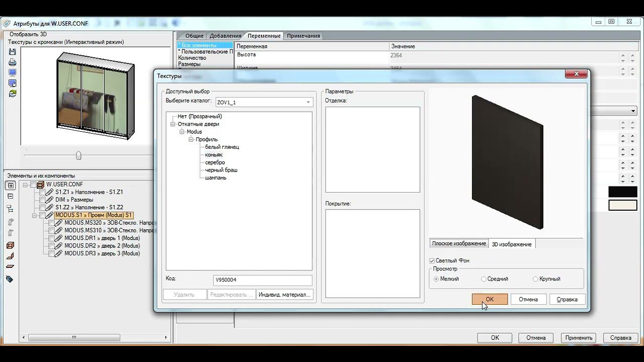Open the dropdown behind the Текстуры dialog
Screen dimensions: 644x362
pyautogui.click(x=633, y=111)
